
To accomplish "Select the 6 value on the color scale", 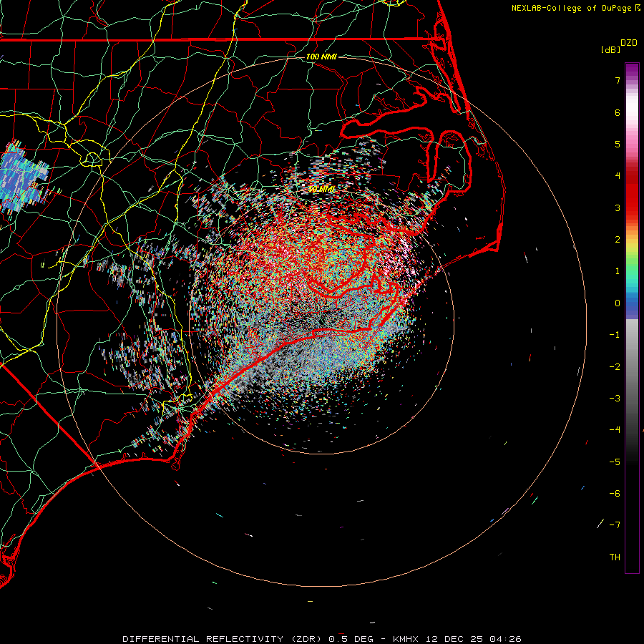I will pos(618,112).
